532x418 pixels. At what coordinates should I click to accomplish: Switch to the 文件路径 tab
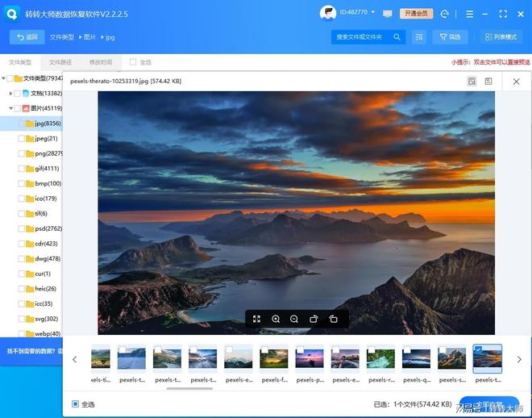tap(60, 62)
